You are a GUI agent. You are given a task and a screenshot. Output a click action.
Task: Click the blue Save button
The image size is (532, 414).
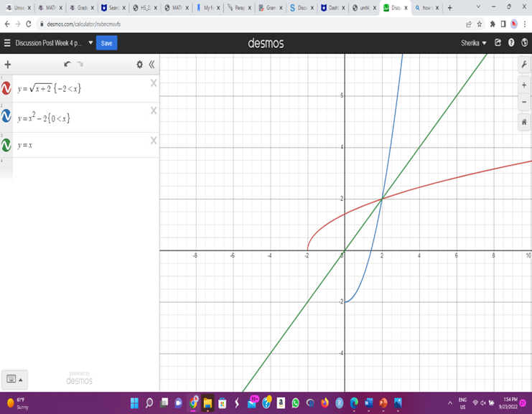(106, 43)
